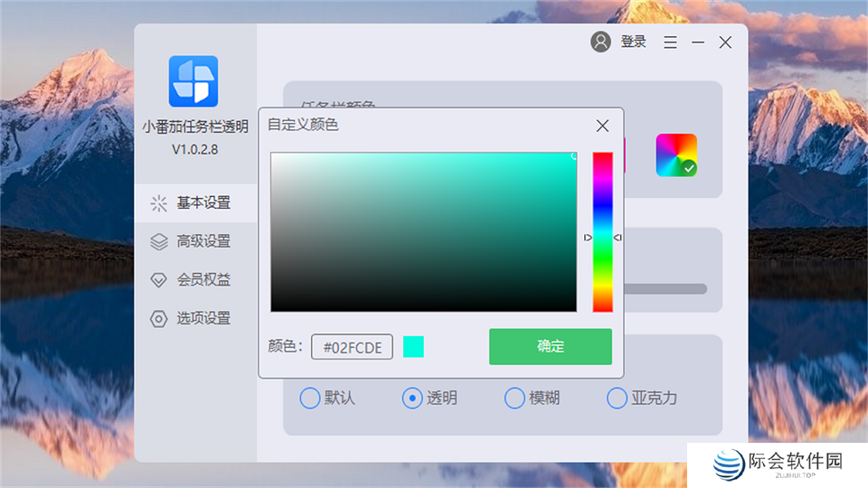Image resolution: width=868 pixels, height=488 pixels.
Task: Select the 默认 radio button
Action: 309,398
